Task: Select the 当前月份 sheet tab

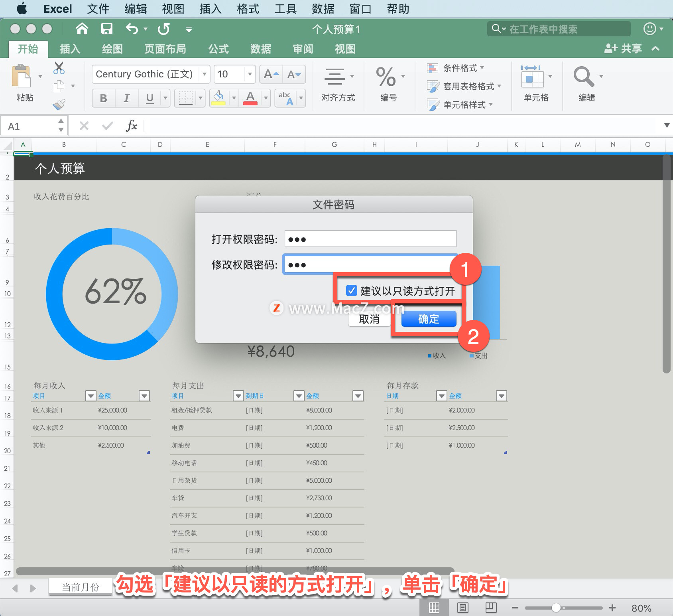Action: (81, 587)
